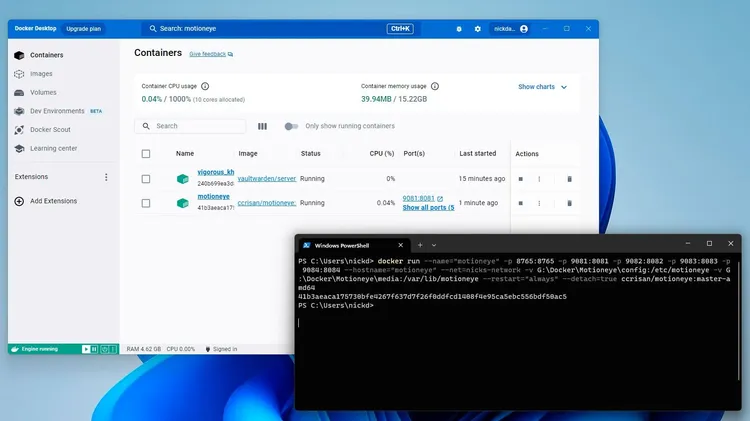Click the engine play button in status bar
Screen dimensions: 750x421
86,349
